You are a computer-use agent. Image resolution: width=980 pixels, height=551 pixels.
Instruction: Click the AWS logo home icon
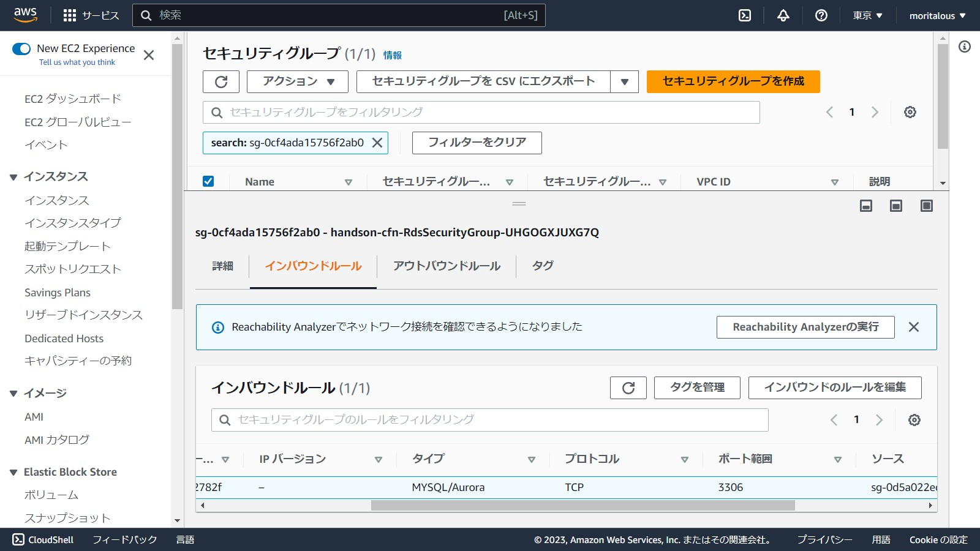[25, 15]
